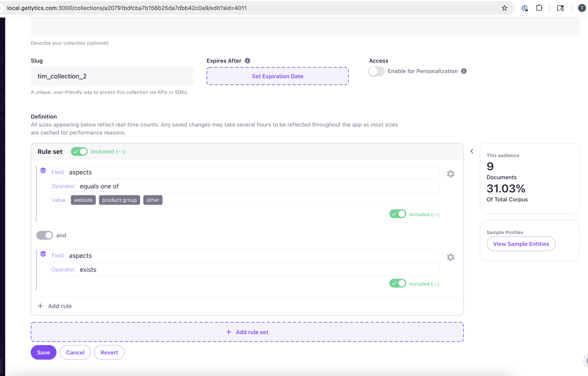Open Field dropdown of second aspects rule

245,256
